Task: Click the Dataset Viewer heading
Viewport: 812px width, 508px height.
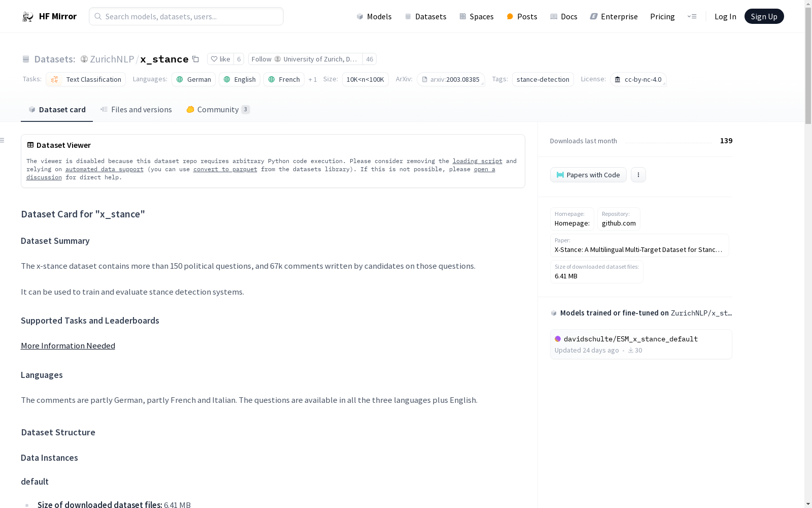Action: pos(63,145)
